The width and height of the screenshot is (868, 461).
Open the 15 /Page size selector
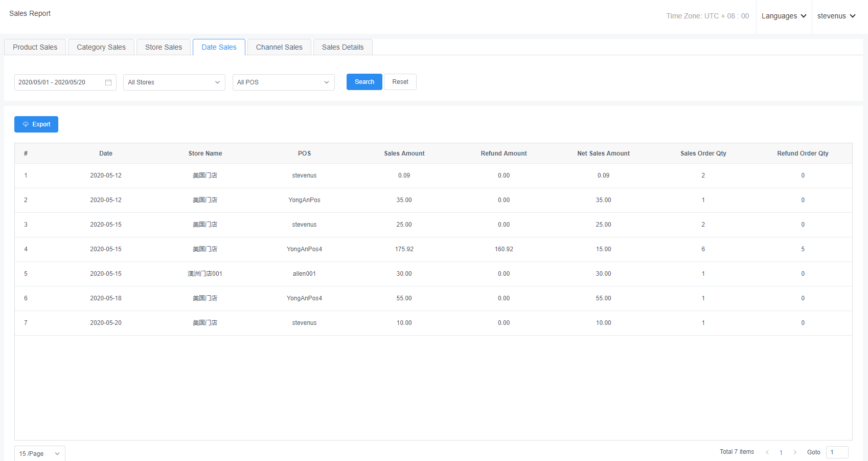39,454
